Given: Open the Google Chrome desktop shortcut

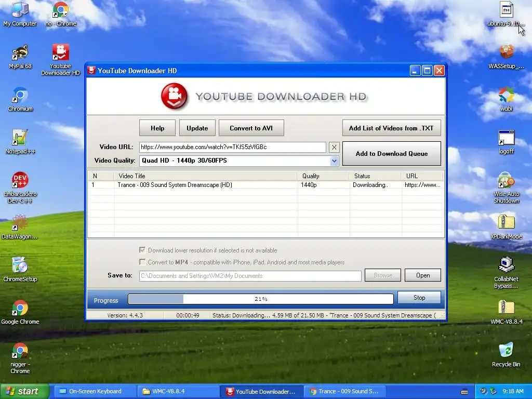Looking at the screenshot, I should [x=20, y=312].
